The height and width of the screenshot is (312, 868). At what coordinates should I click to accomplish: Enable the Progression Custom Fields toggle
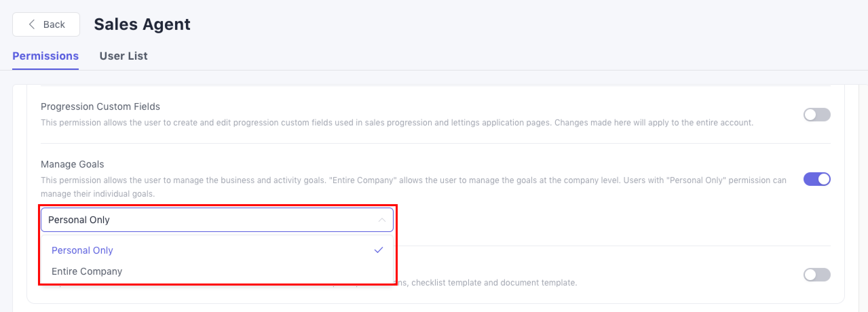816,115
